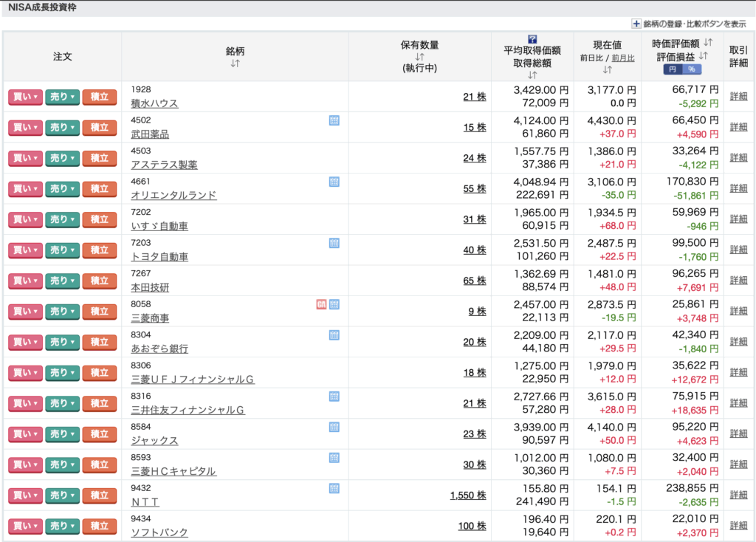Viewport: 756px width, 542px height.
Task: Open 積水ハウス stock link
Action: coord(154,103)
